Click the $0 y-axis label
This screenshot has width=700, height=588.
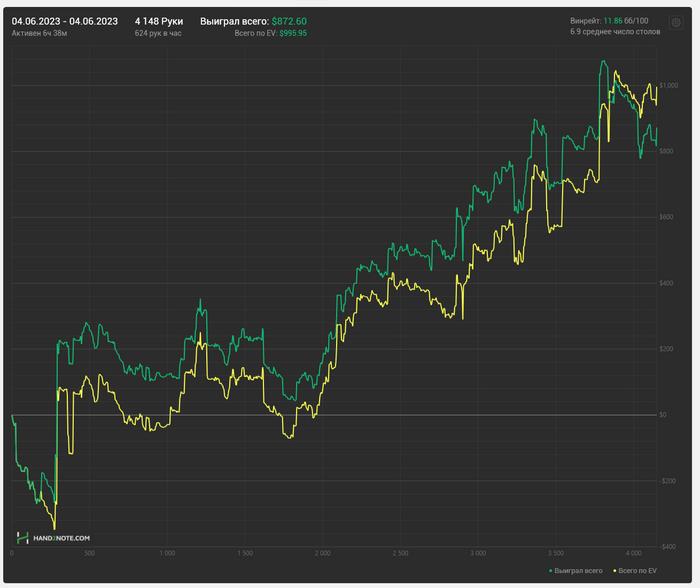click(663, 415)
